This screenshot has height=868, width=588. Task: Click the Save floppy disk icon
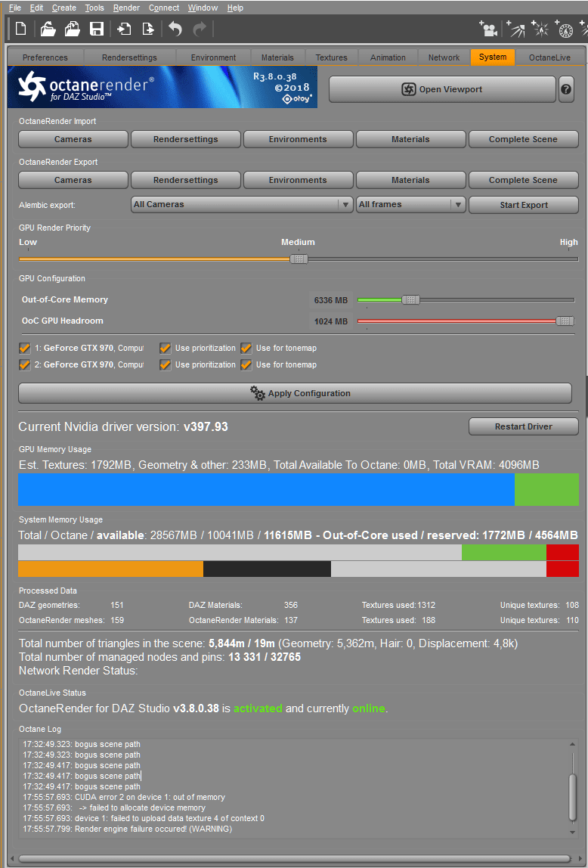(x=97, y=29)
